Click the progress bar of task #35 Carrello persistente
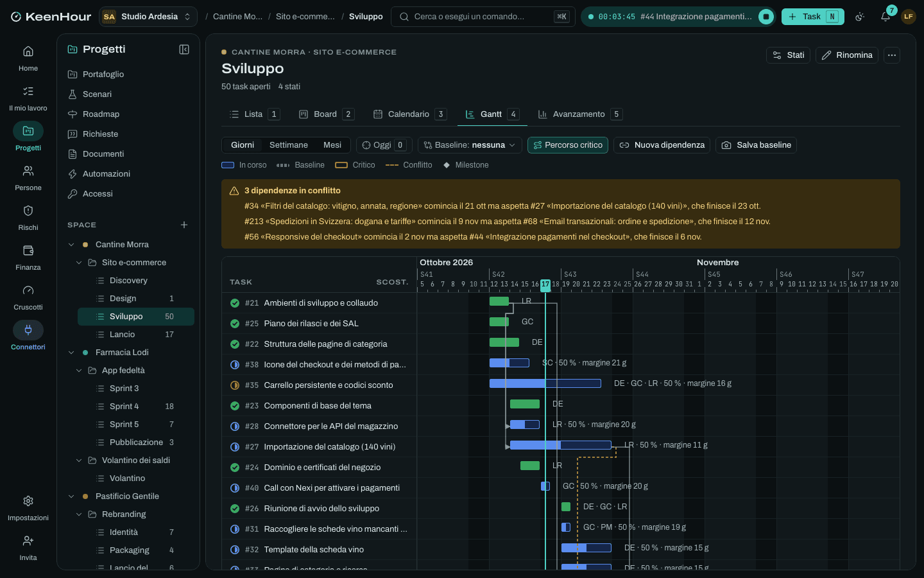 (x=545, y=383)
